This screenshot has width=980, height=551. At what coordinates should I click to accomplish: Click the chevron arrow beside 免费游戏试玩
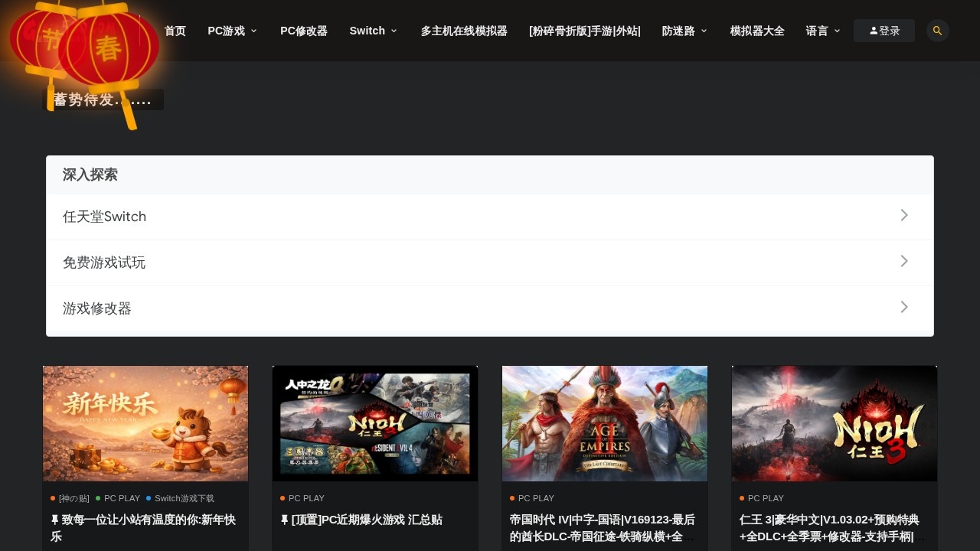tap(904, 262)
